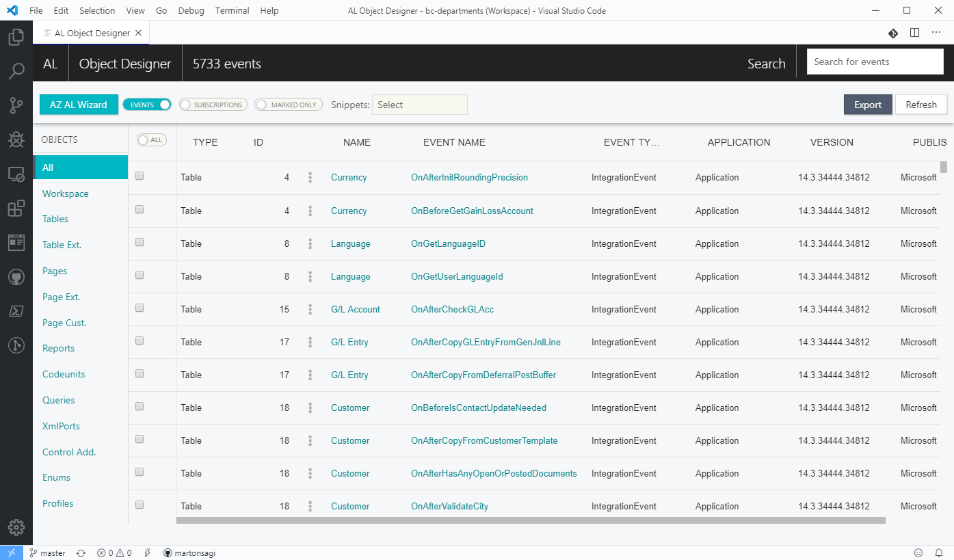Focus the Search for events field
This screenshot has width=954, height=560.
point(875,62)
